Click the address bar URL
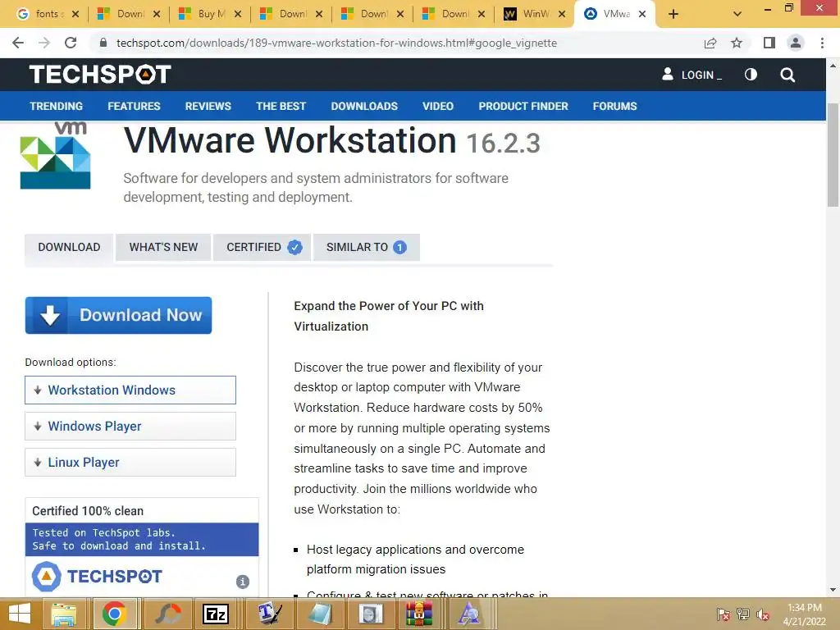Screen dimensions: 840x630 click(336, 43)
